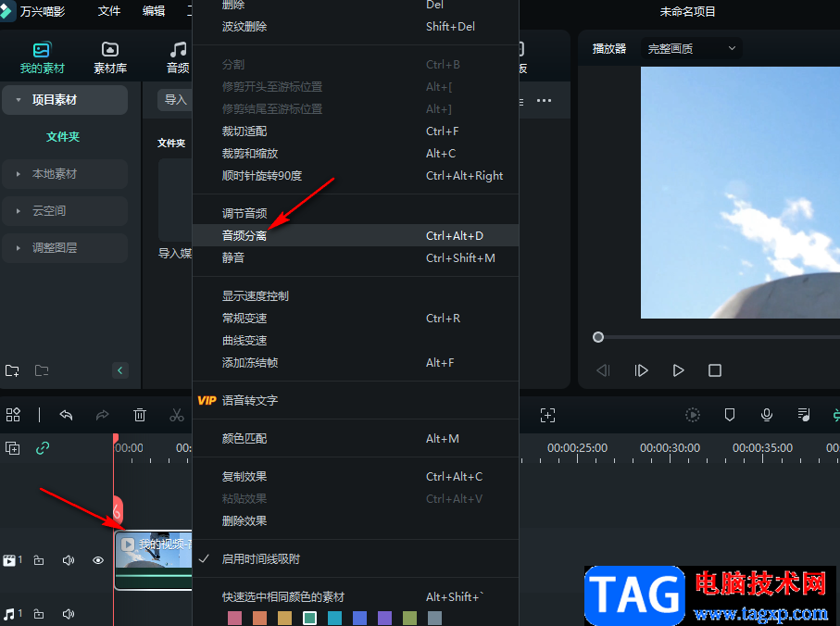Mute audio track 1 speaker
This screenshot has width=840, height=626.
(x=68, y=614)
